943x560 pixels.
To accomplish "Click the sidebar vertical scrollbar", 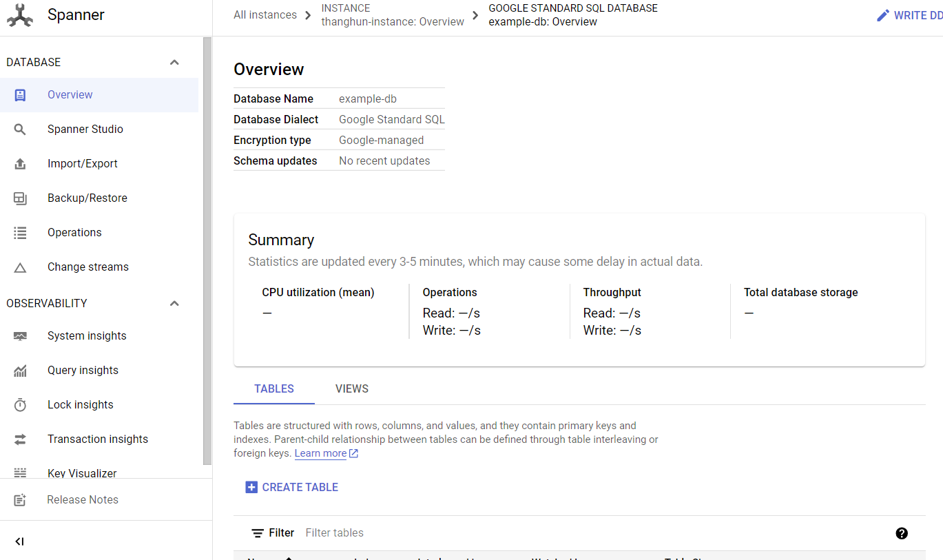I will 207,251.
